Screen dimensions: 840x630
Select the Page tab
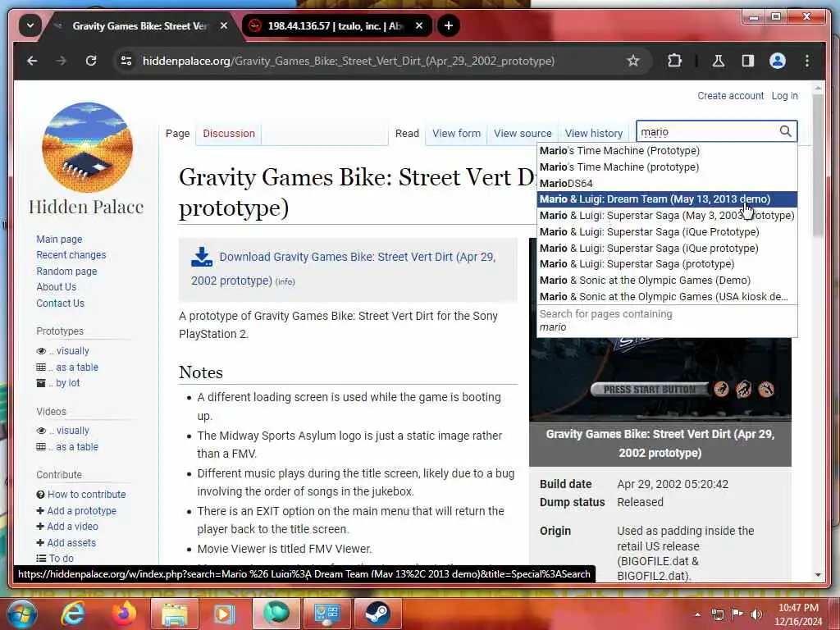(x=177, y=134)
